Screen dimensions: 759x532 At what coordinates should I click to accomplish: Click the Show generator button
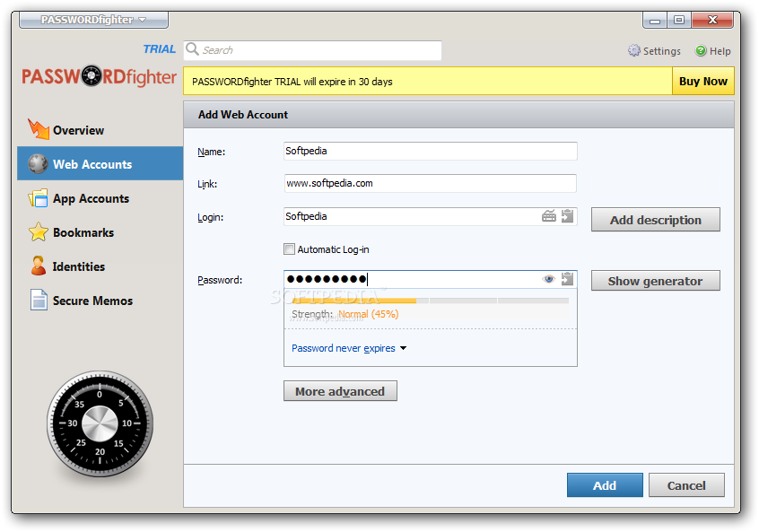[656, 281]
